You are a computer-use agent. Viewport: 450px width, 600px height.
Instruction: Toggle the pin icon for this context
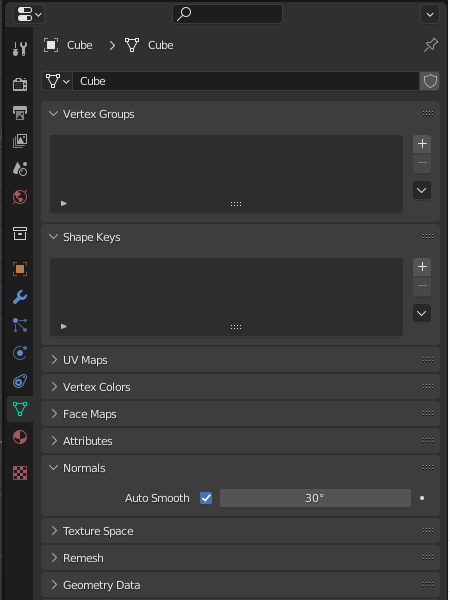pos(430,45)
